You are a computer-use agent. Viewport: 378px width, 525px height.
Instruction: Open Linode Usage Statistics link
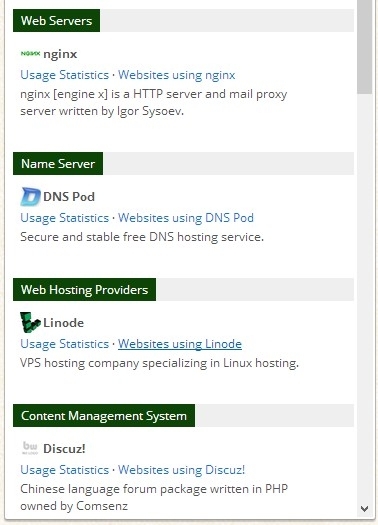coord(65,344)
